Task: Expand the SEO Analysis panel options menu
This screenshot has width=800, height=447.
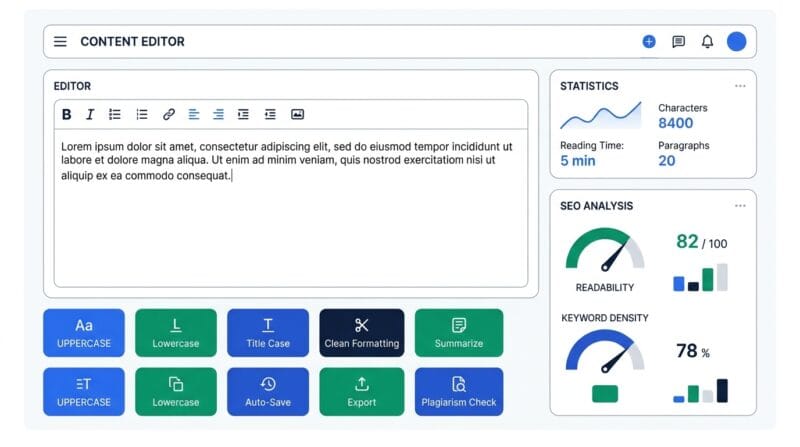Action: [740, 206]
